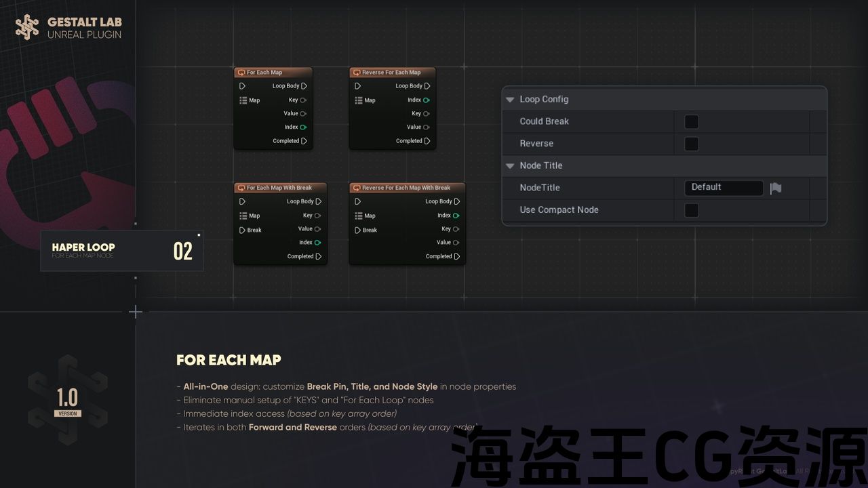Click Break input pin on For Each Map With Break
Image resolution: width=868 pixels, height=488 pixels.
tap(243, 230)
